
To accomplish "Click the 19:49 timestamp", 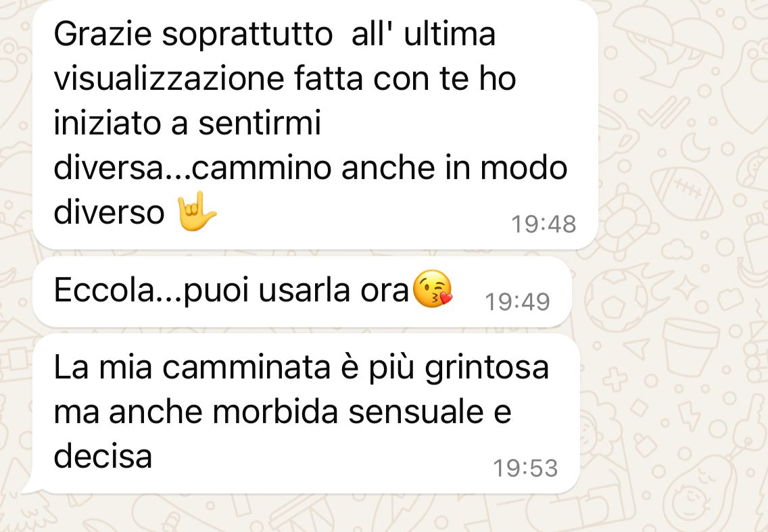I will (x=517, y=301).
